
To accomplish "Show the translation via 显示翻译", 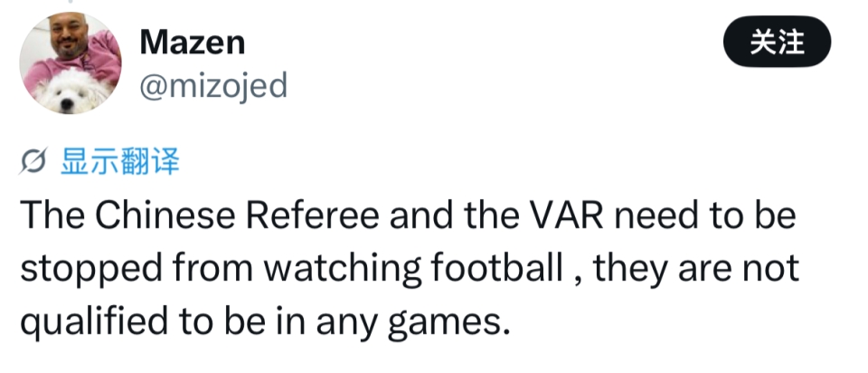I will pos(119,163).
